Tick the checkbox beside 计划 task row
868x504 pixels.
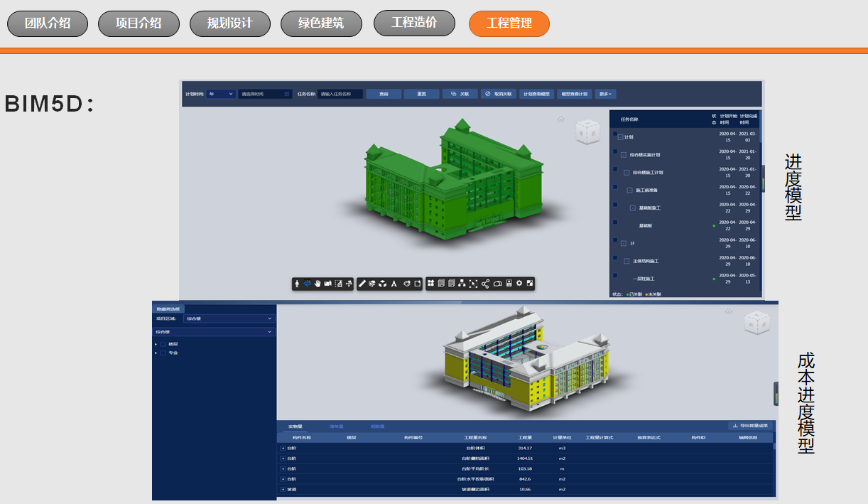tap(615, 134)
